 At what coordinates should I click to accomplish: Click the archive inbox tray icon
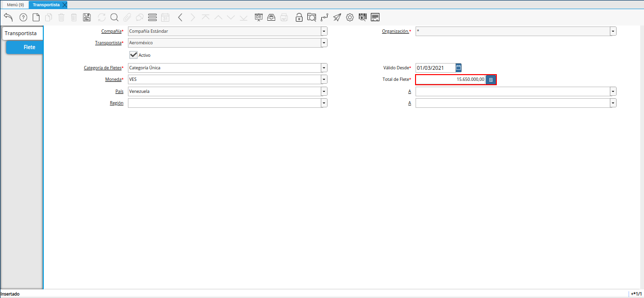pyautogui.click(x=271, y=17)
